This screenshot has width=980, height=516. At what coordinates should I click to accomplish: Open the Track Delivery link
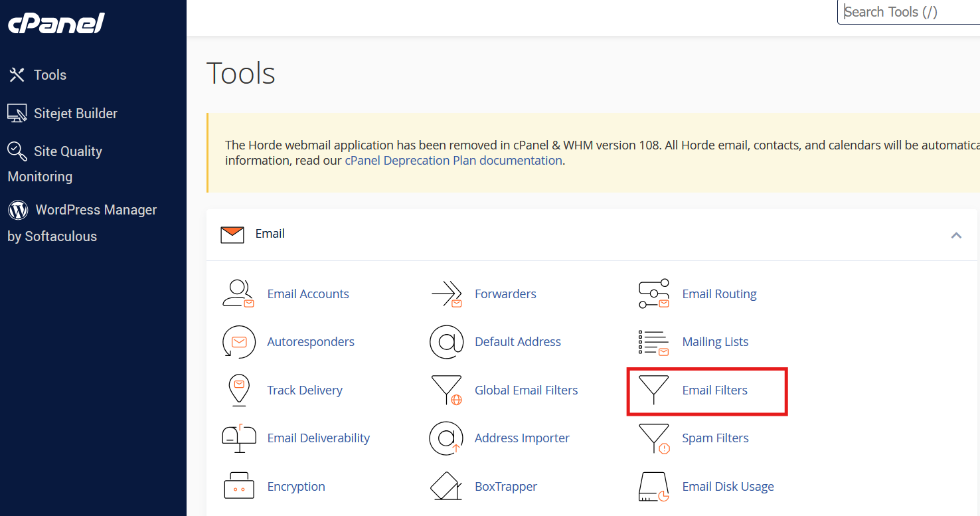305,390
